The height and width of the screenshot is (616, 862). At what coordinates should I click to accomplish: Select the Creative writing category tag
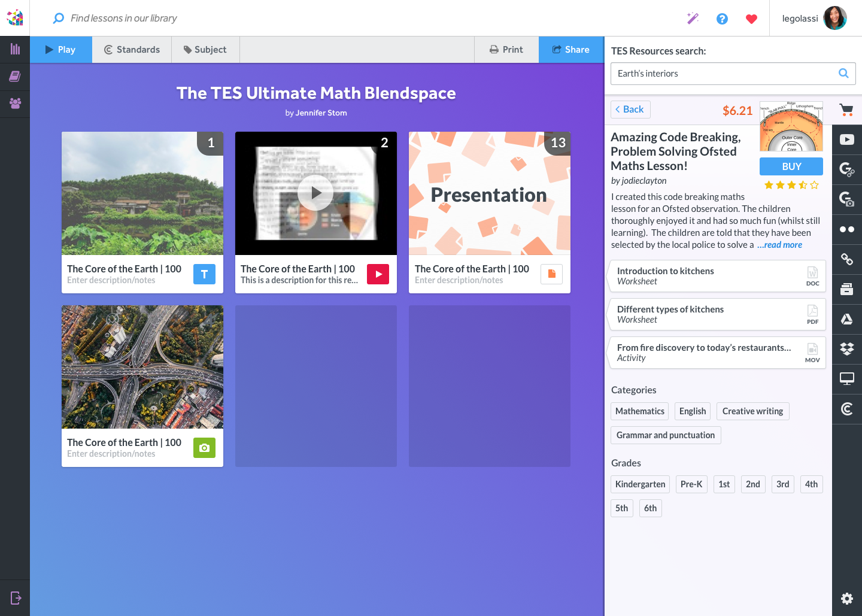click(x=753, y=411)
